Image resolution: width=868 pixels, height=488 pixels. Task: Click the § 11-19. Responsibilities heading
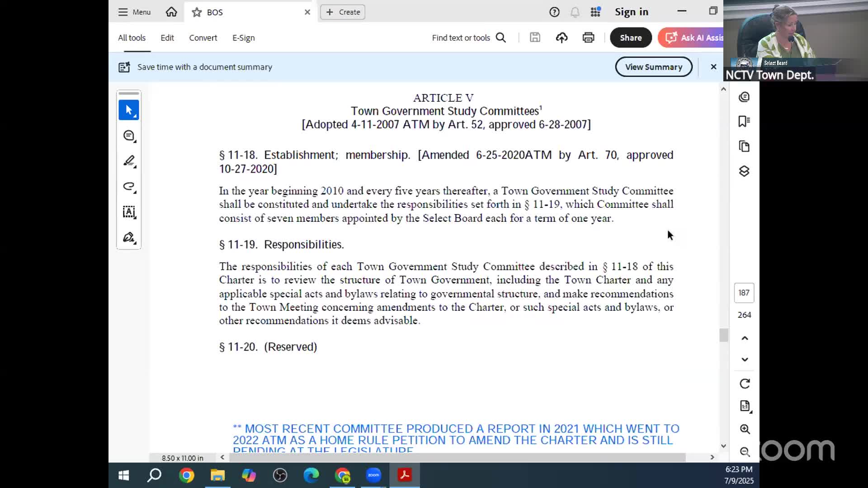(281, 244)
